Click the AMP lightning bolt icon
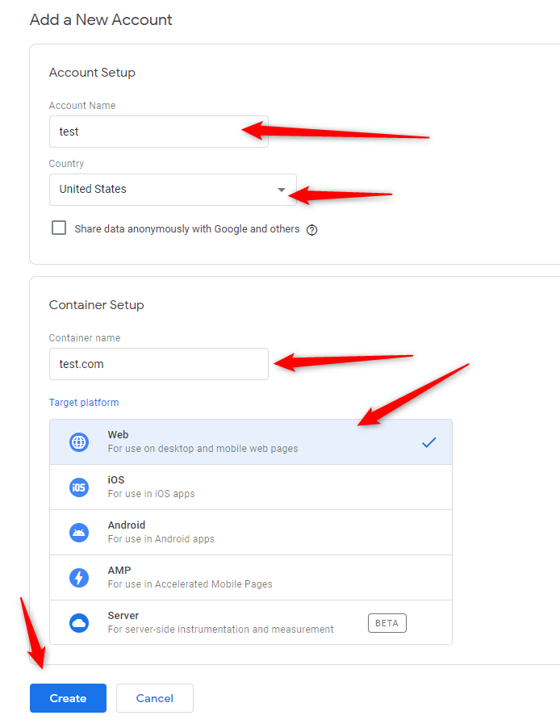The image size is (560, 728). coord(79,578)
